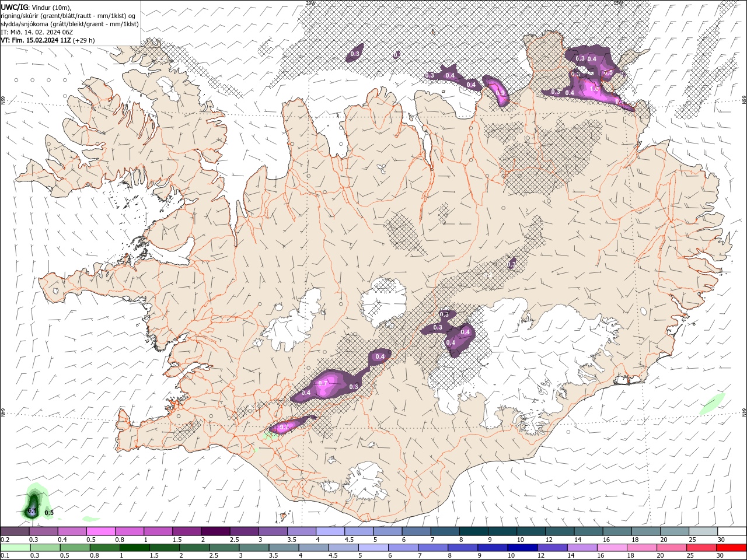Pick the bright red swatch labeled 30 in lower legend row

pos(732,548)
